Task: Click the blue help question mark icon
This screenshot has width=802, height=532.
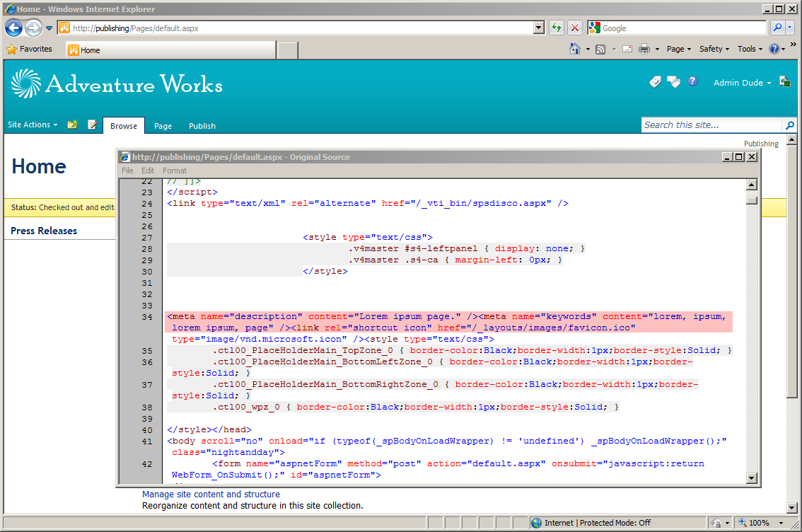Action: (692, 81)
